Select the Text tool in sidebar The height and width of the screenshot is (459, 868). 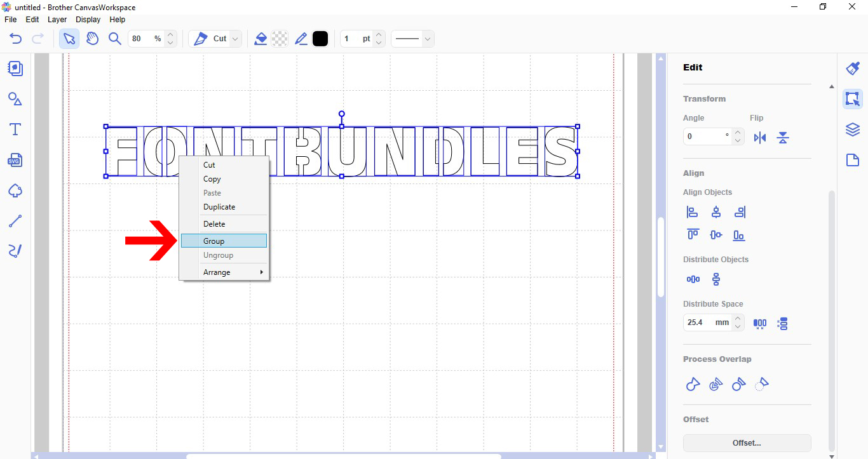[15, 130]
